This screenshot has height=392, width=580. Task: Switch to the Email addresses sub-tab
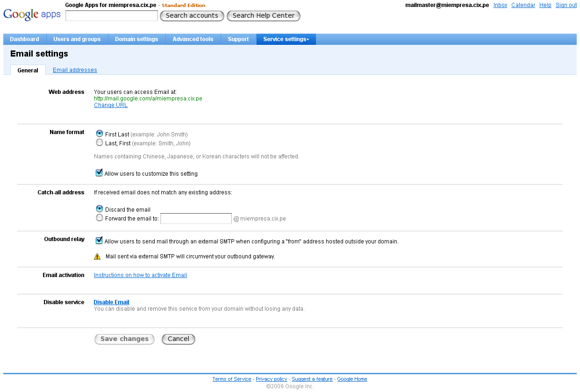click(75, 70)
